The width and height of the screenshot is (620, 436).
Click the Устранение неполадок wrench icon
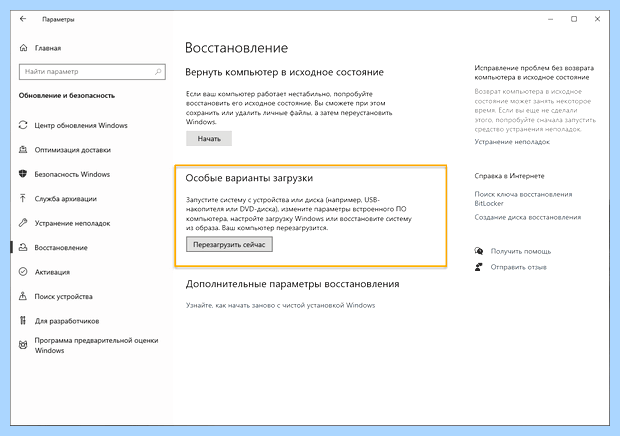(x=23, y=223)
